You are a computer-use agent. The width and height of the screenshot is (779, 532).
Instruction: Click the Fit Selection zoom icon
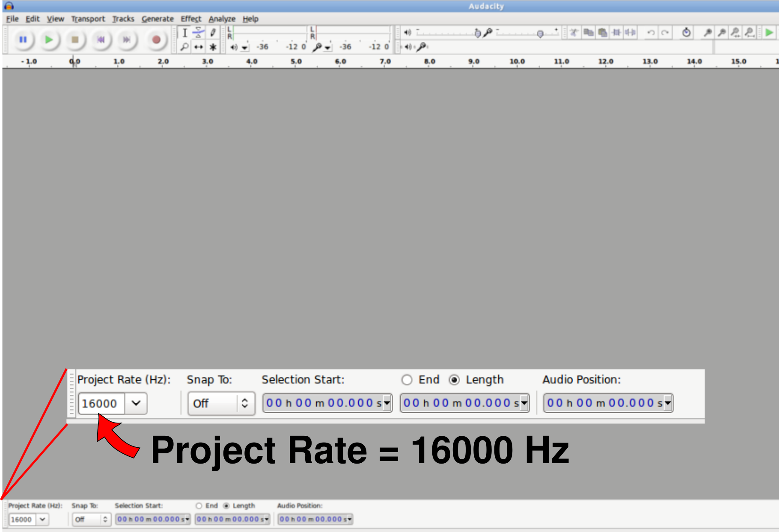[x=735, y=33]
